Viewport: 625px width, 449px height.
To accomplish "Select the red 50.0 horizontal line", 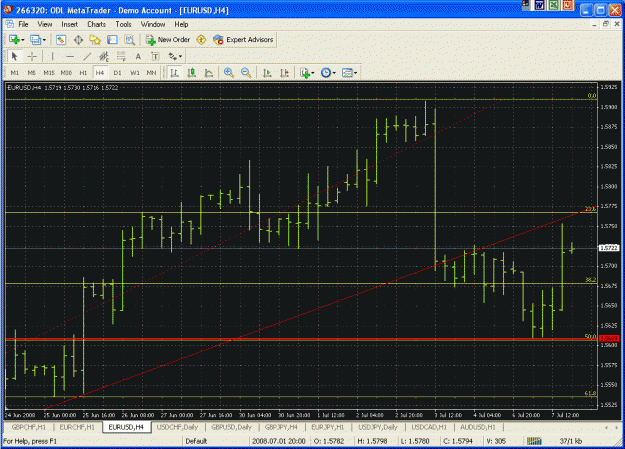I will 301,339.
